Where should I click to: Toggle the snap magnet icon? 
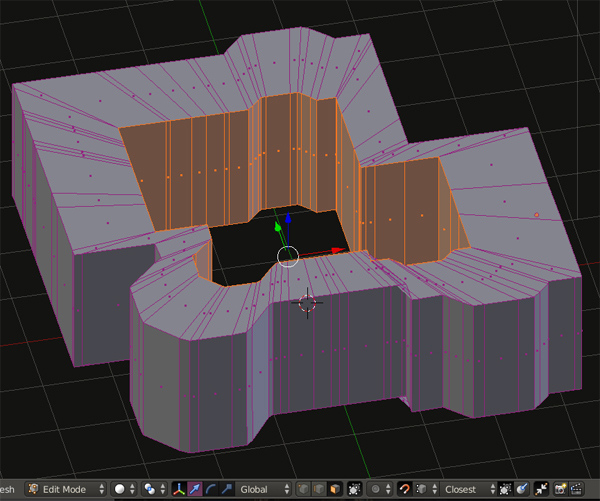[405, 490]
